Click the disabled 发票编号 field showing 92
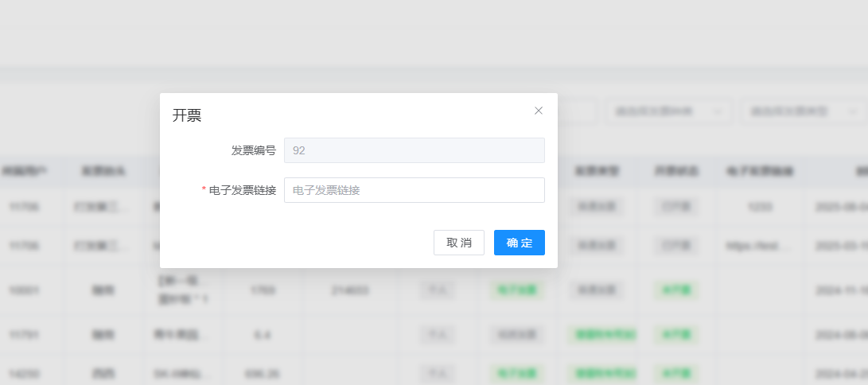868x385 pixels. pyautogui.click(x=414, y=150)
